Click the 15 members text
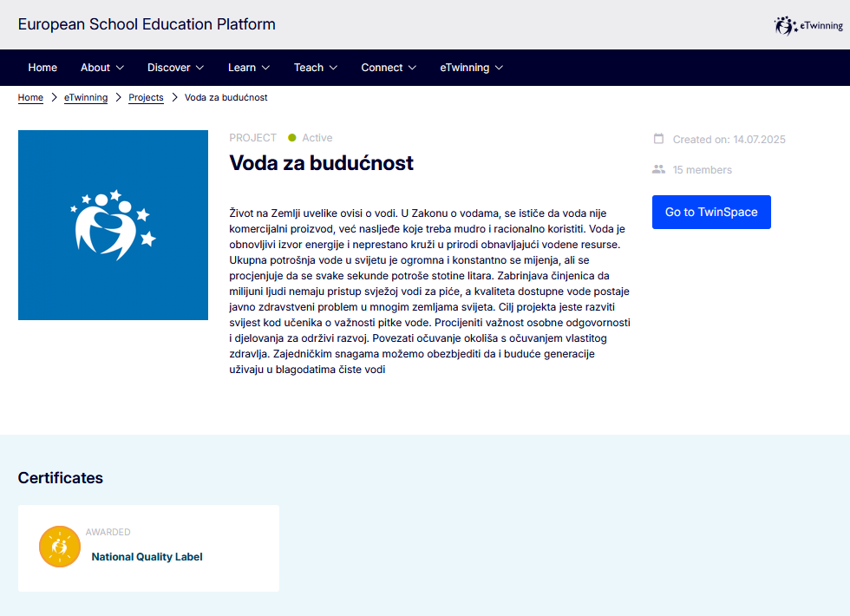 (702, 170)
